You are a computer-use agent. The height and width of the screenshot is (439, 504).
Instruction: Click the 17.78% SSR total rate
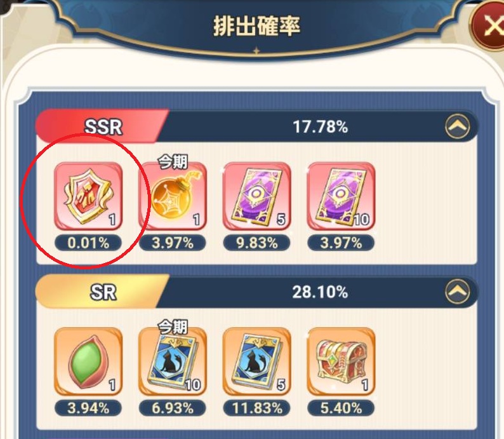(320, 126)
